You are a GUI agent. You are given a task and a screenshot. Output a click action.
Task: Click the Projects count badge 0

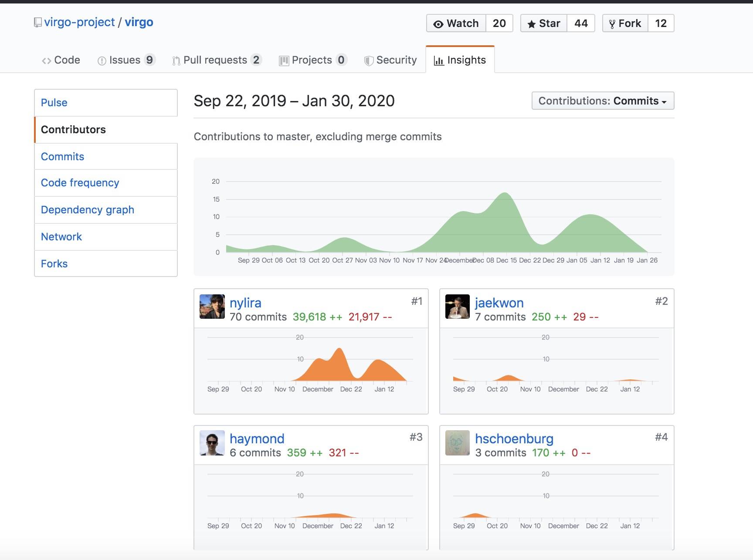click(341, 60)
